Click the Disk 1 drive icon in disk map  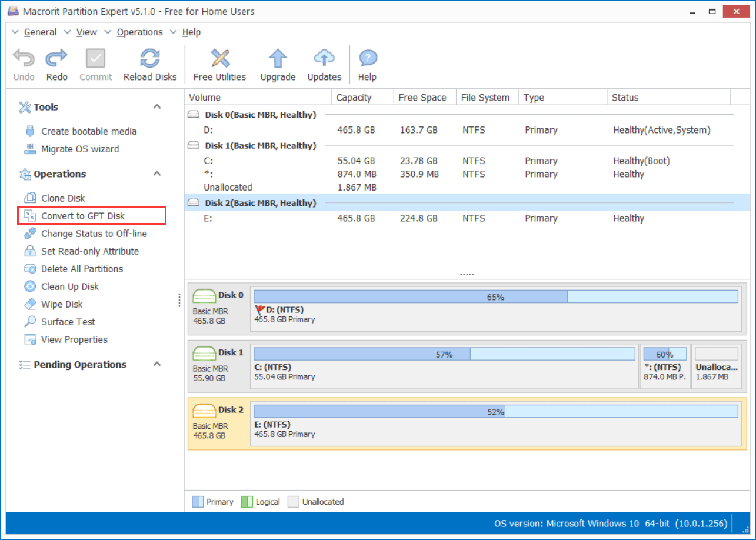[x=204, y=353]
